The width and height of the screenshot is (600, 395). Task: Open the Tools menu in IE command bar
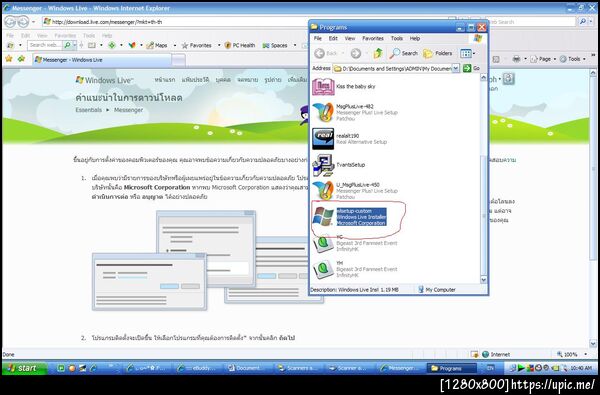[572, 59]
